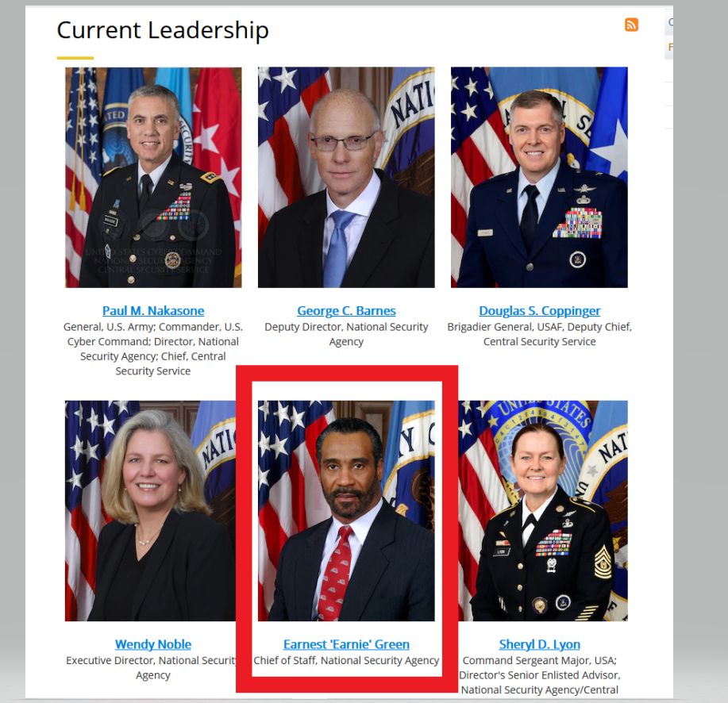This screenshot has width=728, height=703.
Task: Click Chief of Staff, National Security Agency text
Action: pos(346,660)
